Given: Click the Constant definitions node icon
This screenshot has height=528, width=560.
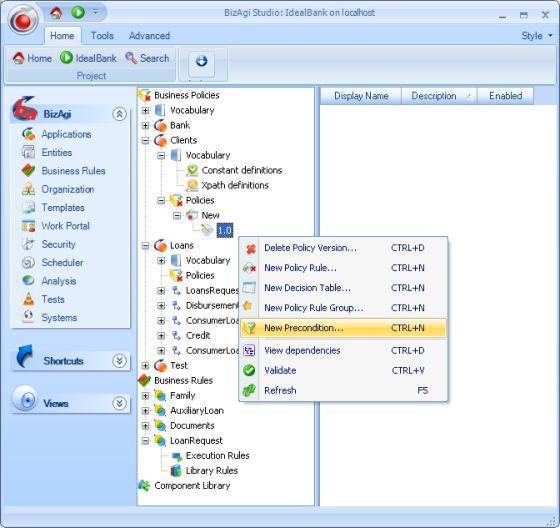Looking at the screenshot, I should [x=192, y=170].
